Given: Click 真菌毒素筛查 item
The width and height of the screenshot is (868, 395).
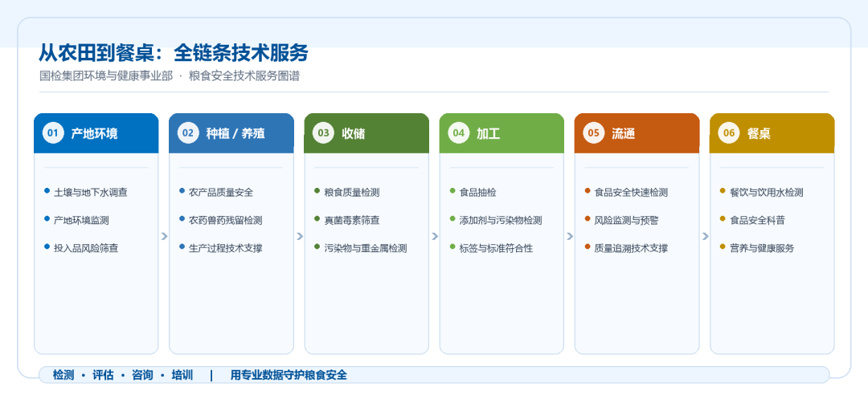Looking at the screenshot, I should tap(351, 220).
